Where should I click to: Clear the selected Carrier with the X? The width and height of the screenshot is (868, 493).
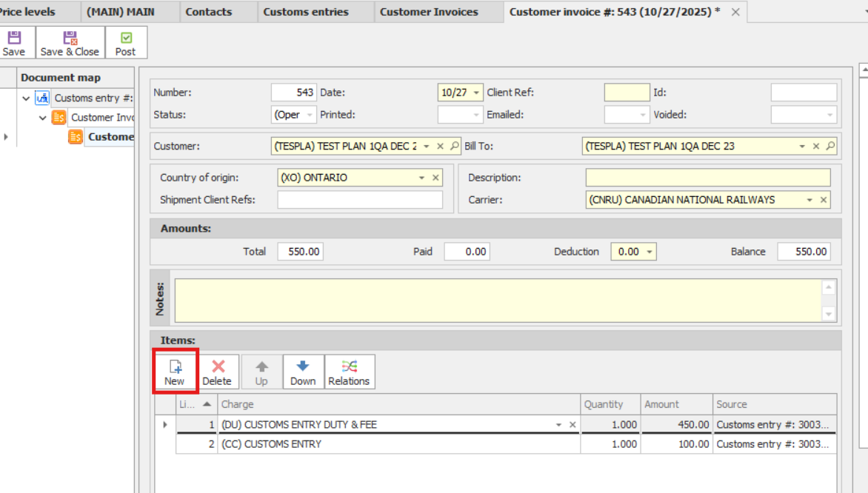[x=822, y=199]
